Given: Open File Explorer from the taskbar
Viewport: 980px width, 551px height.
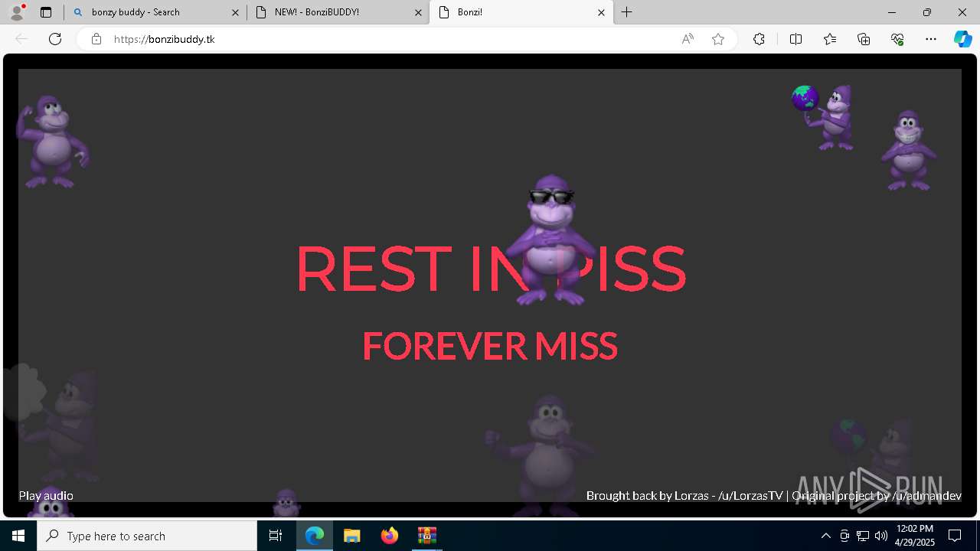Looking at the screenshot, I should 352,536.
